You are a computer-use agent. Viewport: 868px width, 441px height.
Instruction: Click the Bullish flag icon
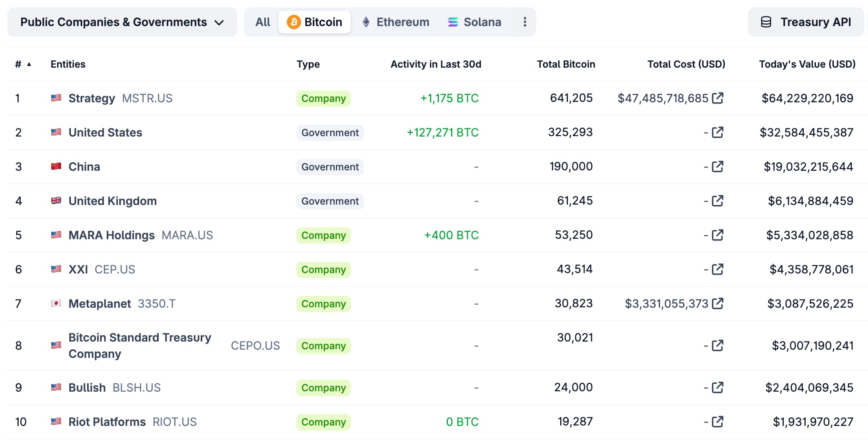tap(56, 387)
